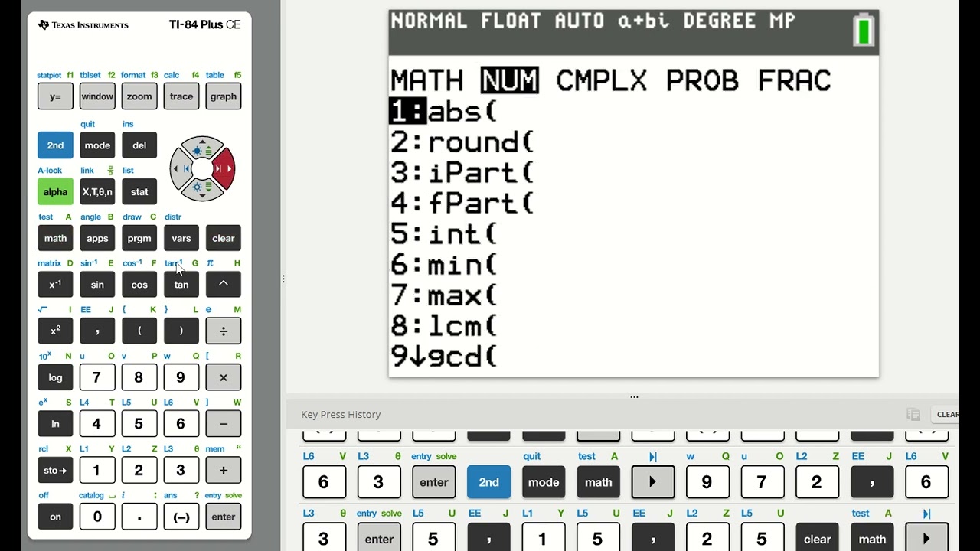The image size is (980, 551).
Task: Click the highlighted NUM tab on the calculator screen
Action: pyautogui.click(x=510, y=80)
